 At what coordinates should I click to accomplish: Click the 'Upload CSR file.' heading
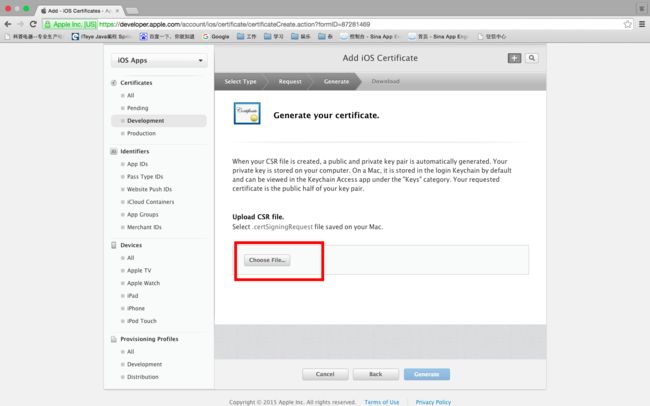(258, 217)
